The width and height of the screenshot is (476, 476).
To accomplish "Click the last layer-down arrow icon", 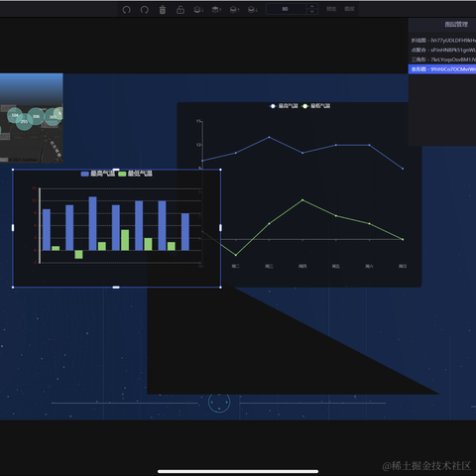I will pyautogui.click(x=253, y=10).
